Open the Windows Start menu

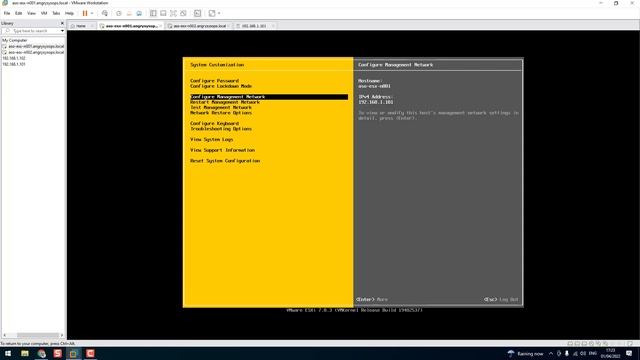8,353
